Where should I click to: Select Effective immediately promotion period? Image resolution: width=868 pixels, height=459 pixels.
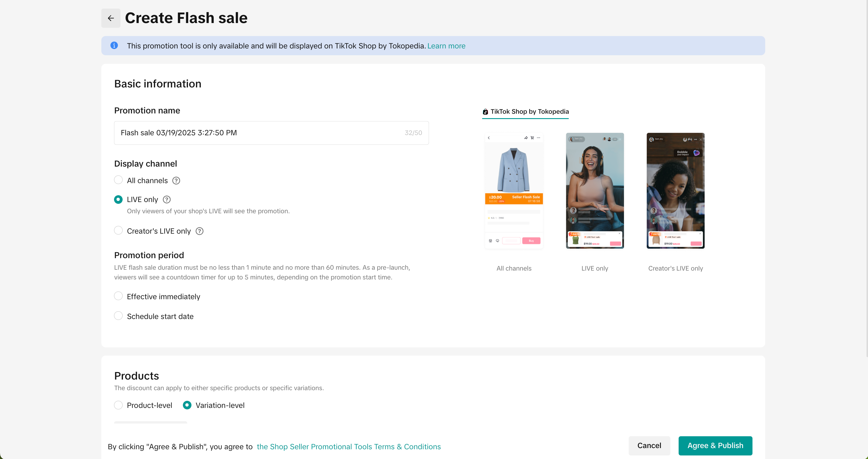click(x=118, y=296)
